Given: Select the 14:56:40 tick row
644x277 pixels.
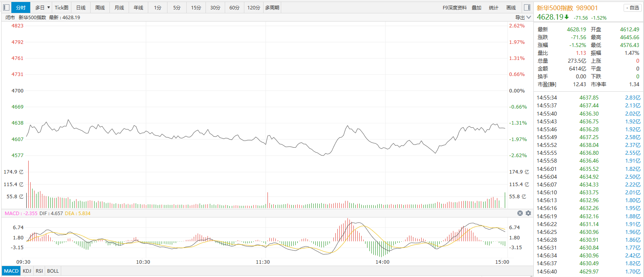Looking at the screenshot, I should [588, 272].
